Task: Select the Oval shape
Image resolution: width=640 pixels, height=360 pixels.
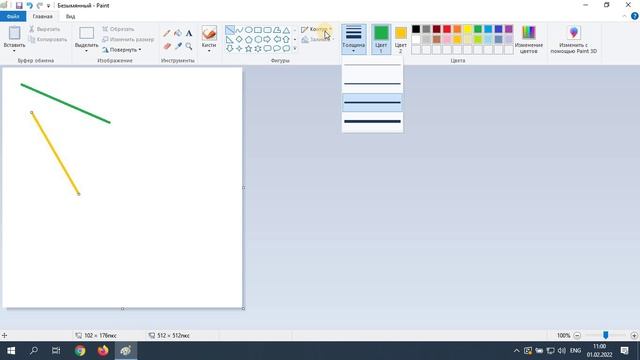Action: (x=249, y=30)
